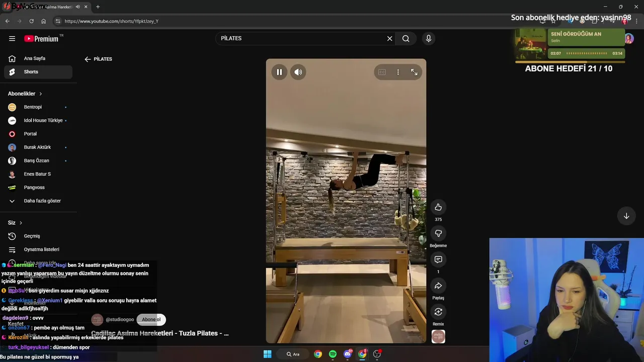Share the Short via Paylaş
The image size is (644, 362).
[x=438, y=286]
